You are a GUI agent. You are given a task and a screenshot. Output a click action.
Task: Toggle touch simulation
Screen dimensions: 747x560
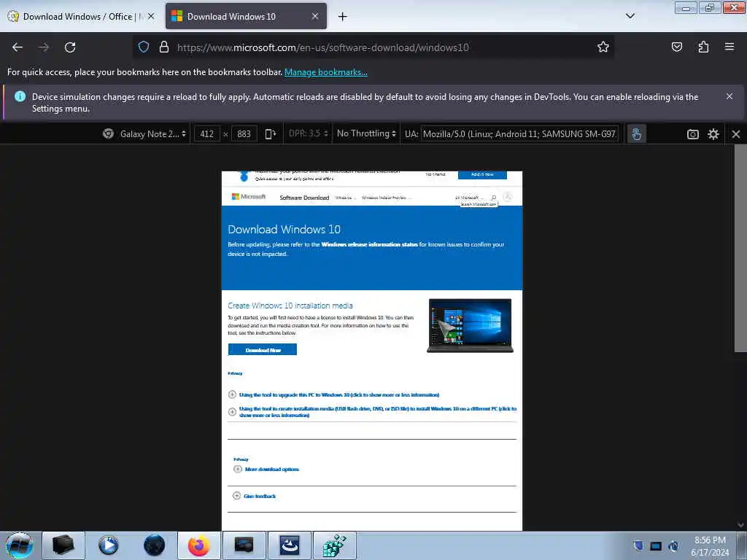[636, 134]
